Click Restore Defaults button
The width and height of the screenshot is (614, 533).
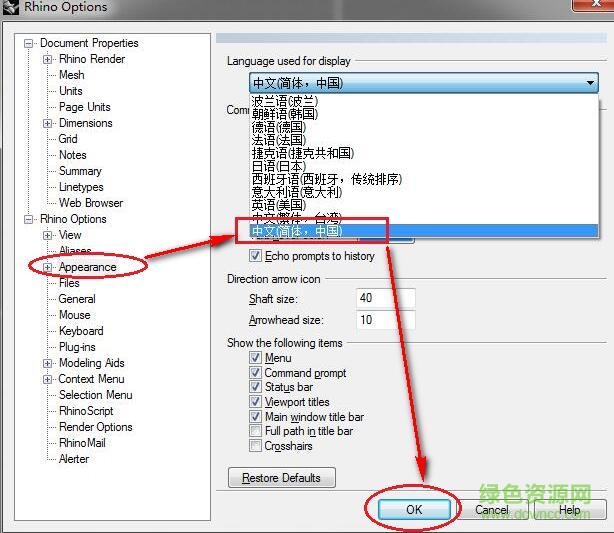[282, 478]
